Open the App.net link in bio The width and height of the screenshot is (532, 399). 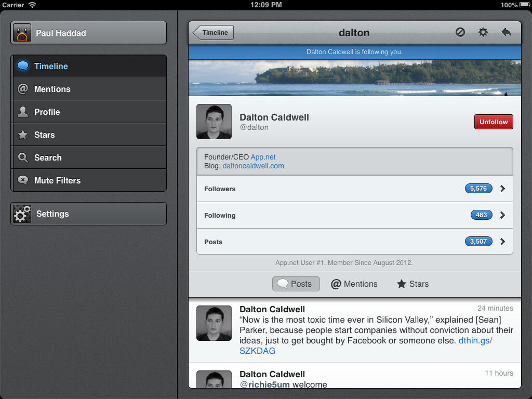pyautogui.click(x=263, y=157)
